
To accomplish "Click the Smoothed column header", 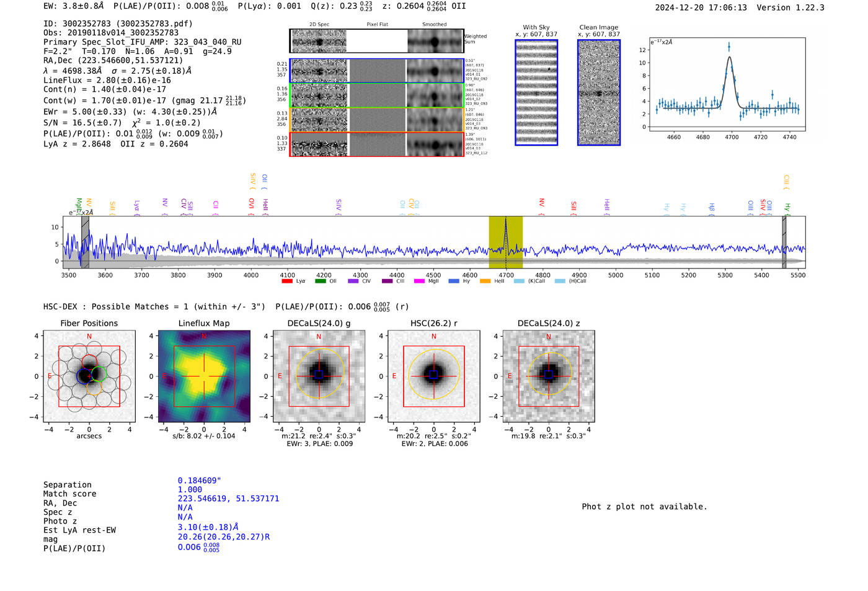I will coord(434,24).
